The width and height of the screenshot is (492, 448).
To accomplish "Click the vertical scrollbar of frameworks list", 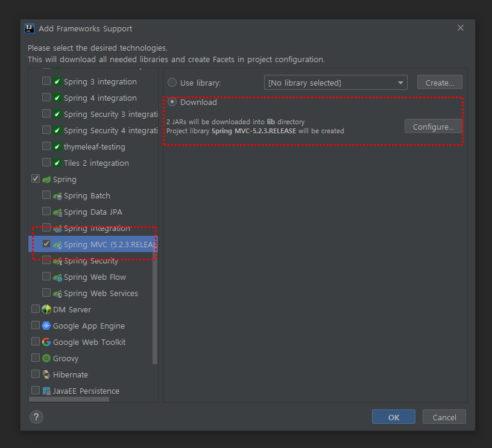I will (155, 304).
